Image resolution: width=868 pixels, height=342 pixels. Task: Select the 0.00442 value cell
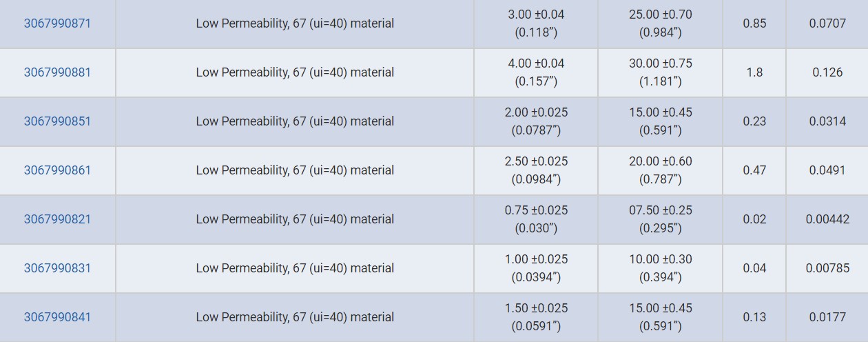tap(827, 219)
